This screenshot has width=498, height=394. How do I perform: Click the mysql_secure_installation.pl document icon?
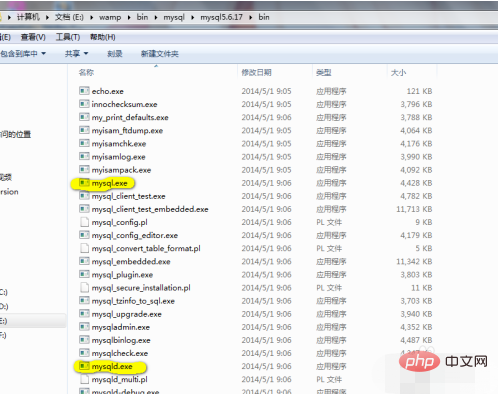(85, 287)
